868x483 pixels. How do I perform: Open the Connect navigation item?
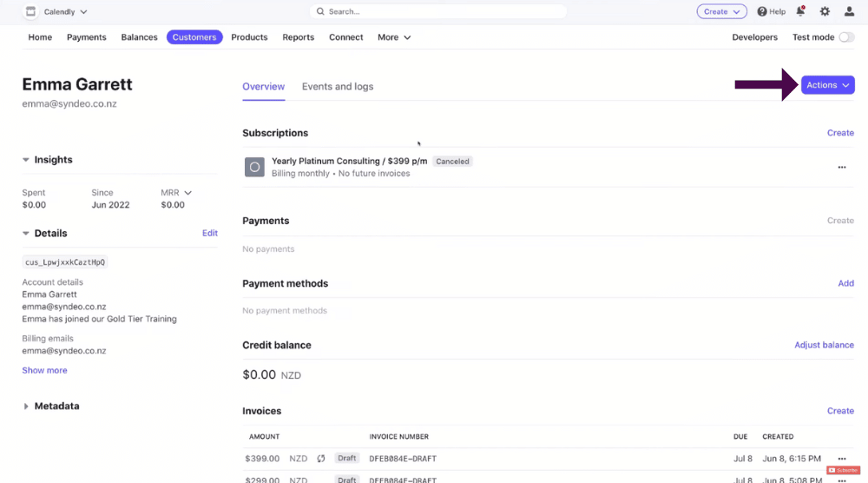pyautogui.click(x=346, y=37)
